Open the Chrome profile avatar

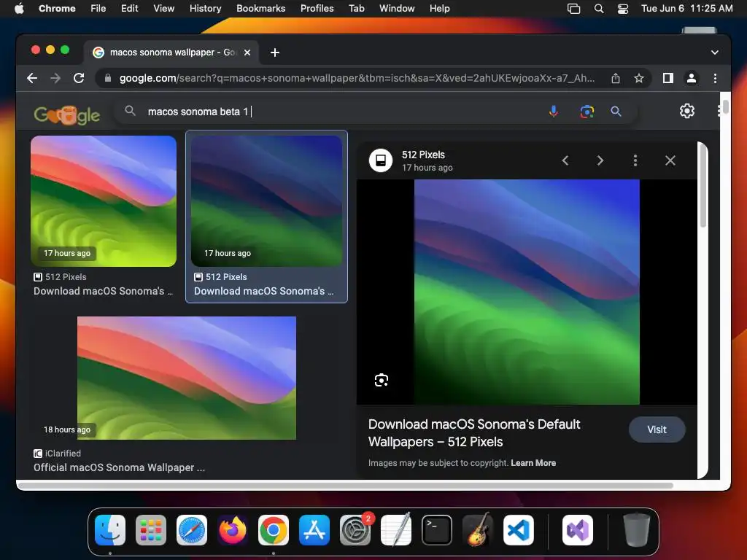(692, 78)
